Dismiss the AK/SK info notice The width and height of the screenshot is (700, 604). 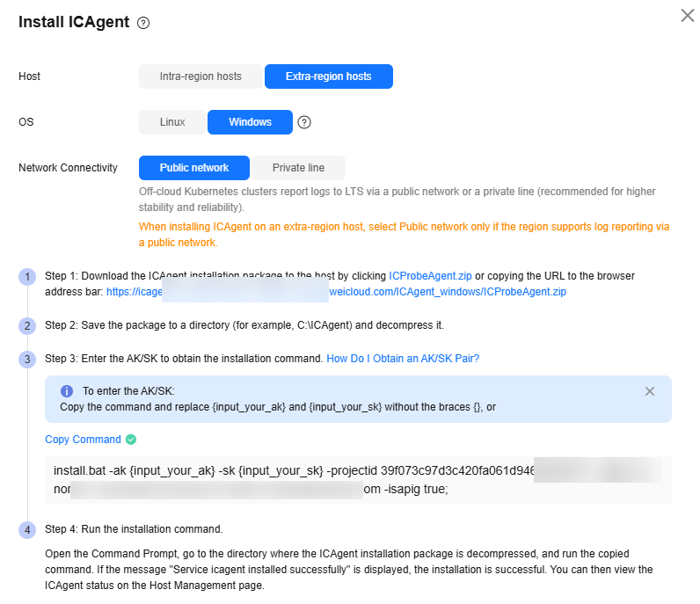(650, 391)
